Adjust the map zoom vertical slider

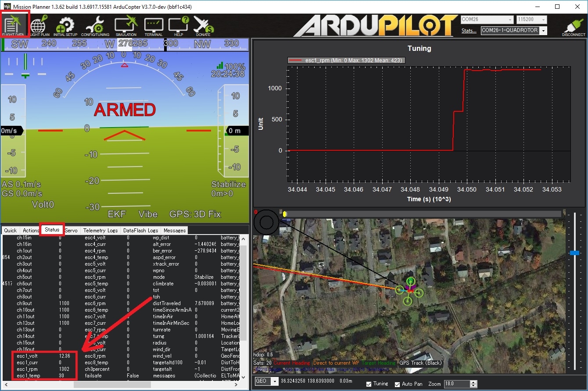(x=574, y=253)
